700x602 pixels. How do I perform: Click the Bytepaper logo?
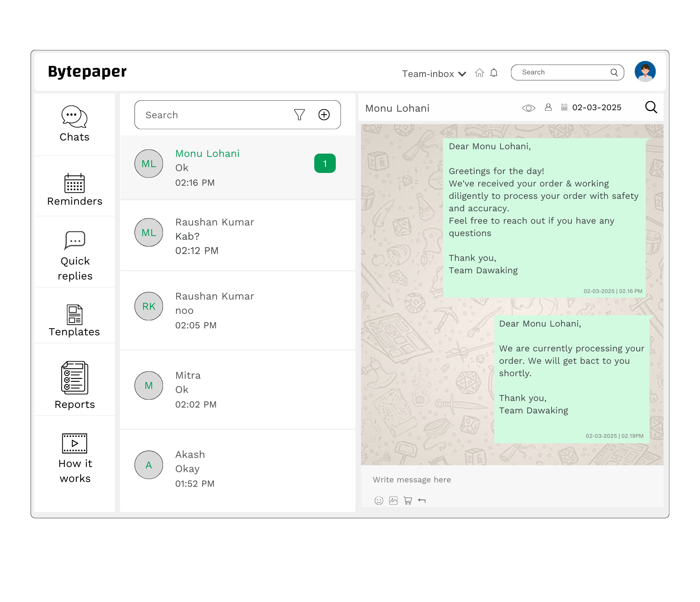pos(87,72)
